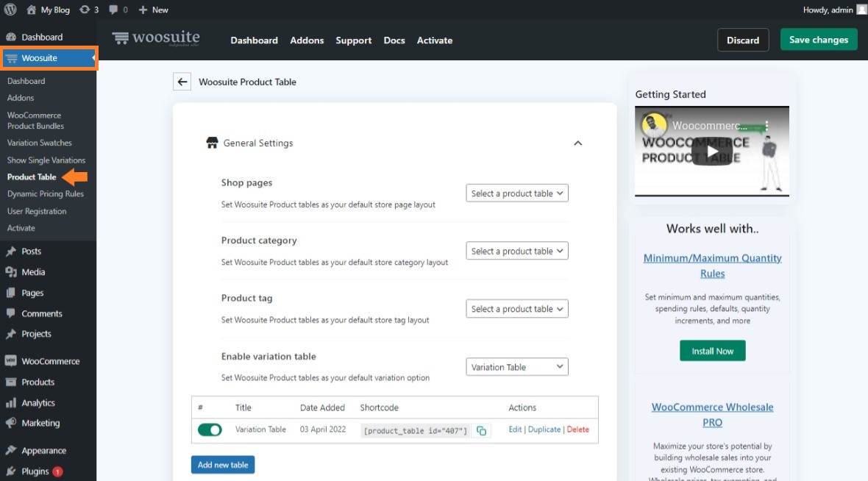This screenshot has width=868, height=481.
Task: Collapse the General Settings section
Action: [x=578, y=143]
